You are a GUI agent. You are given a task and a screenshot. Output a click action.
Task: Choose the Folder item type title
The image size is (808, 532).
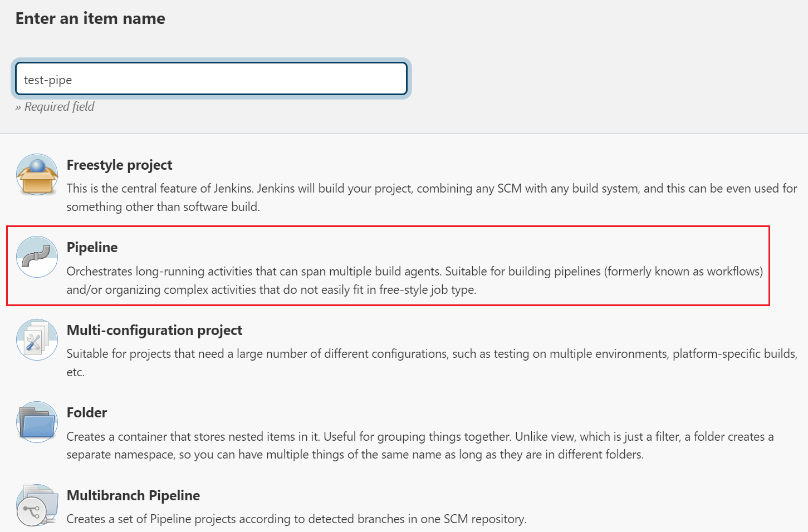pos(86,413)
